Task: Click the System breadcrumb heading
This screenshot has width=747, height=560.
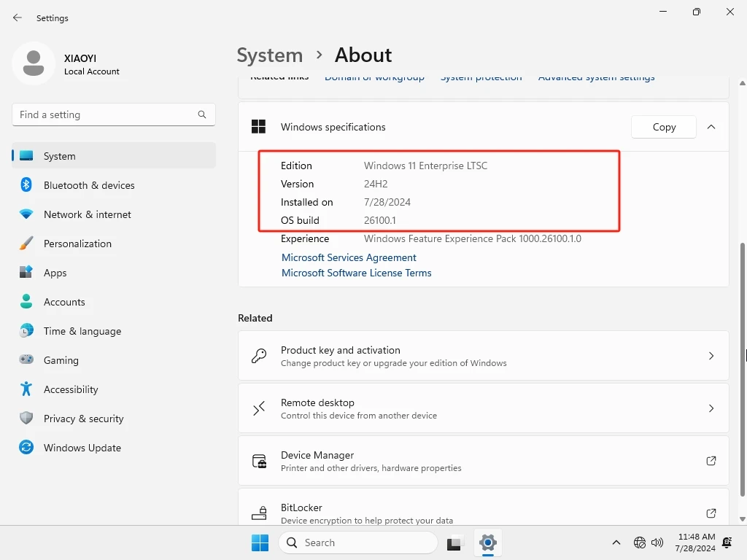Action: pos(270,55)
